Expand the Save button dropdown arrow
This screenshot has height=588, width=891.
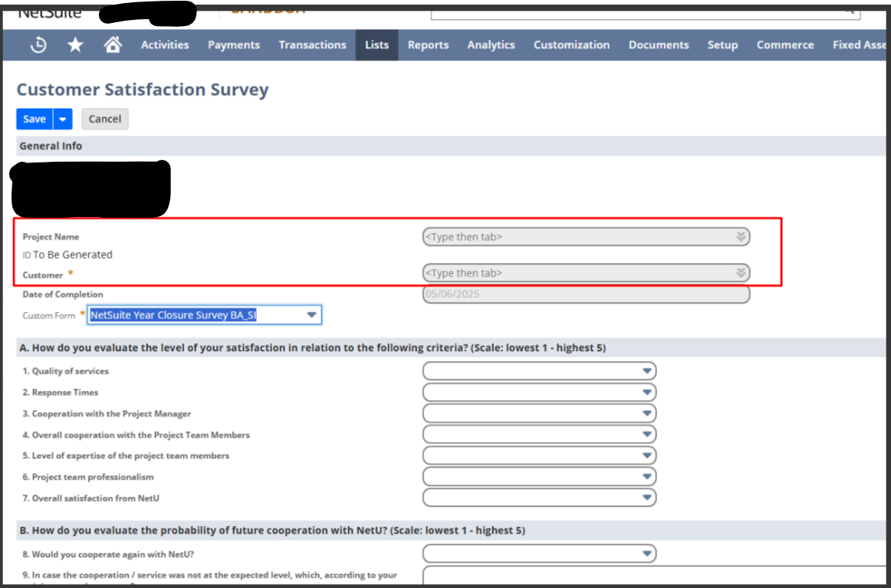(x=63, y=120)
